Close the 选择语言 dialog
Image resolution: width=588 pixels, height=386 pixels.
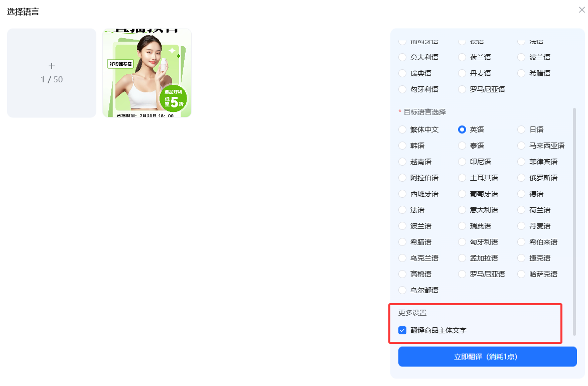pos(581,10)
